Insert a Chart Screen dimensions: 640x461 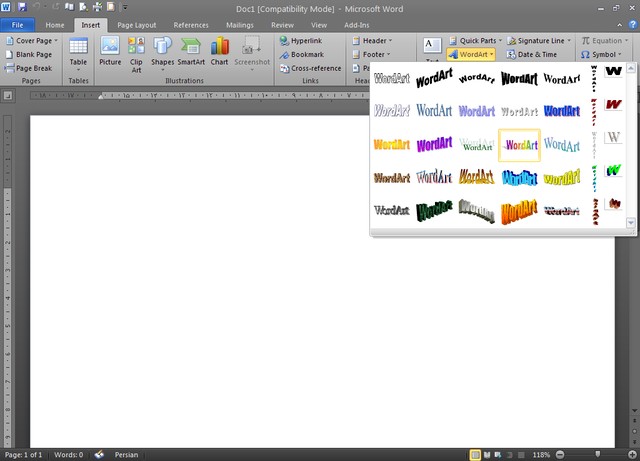pyautogui.click(x=219, y=51)
